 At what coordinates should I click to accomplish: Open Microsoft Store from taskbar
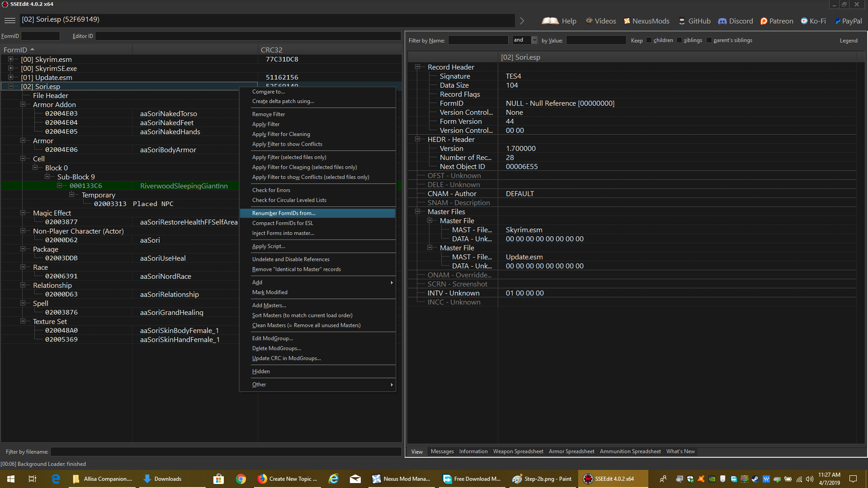click(x=219, y=479)
